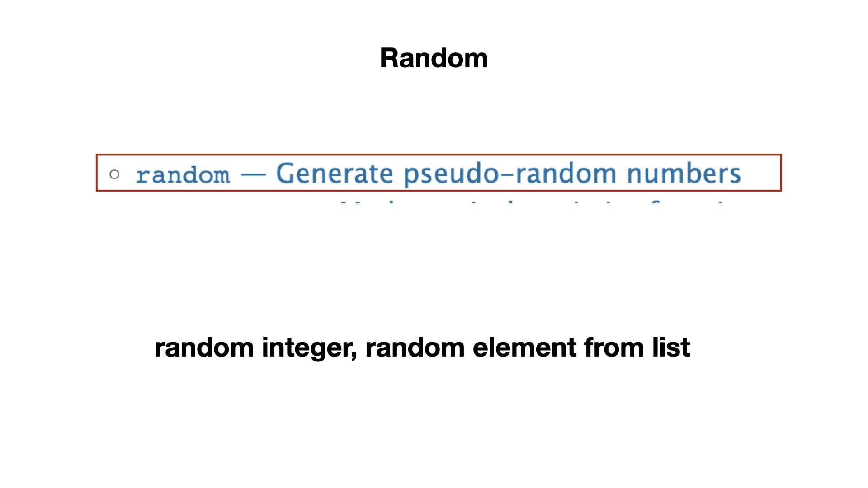Click the second 'random' before 'element'
Viewport: 868px width, 488px height.
(x=415, y=347)
